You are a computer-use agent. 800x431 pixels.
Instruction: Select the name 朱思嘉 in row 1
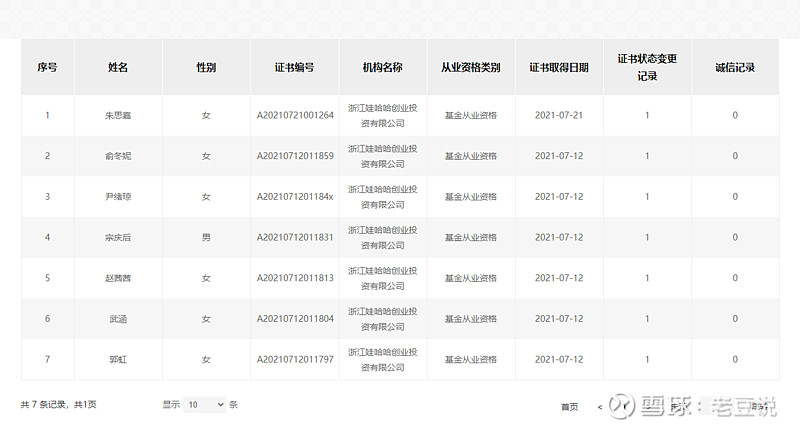click(118, 115)
